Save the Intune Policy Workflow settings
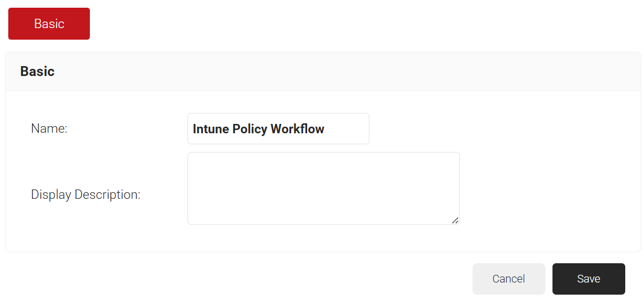Viewport: 644px width, 304px height. [588, 279]
